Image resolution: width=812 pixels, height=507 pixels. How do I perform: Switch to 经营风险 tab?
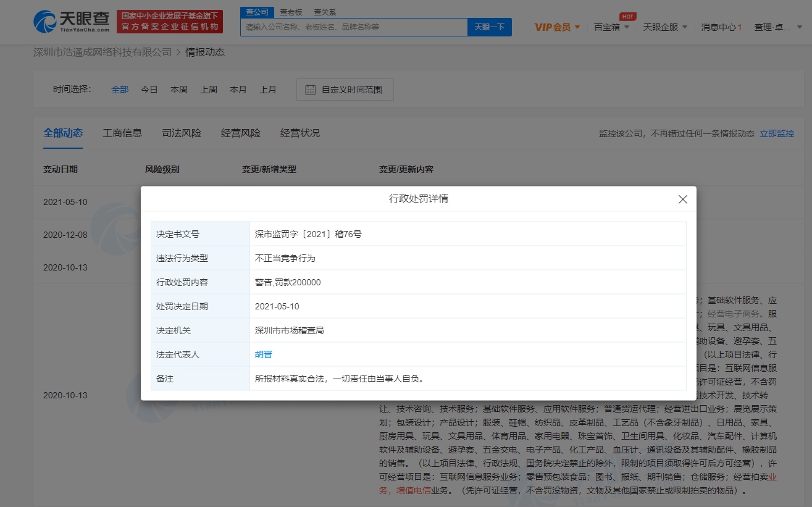(x=241, y=133)
